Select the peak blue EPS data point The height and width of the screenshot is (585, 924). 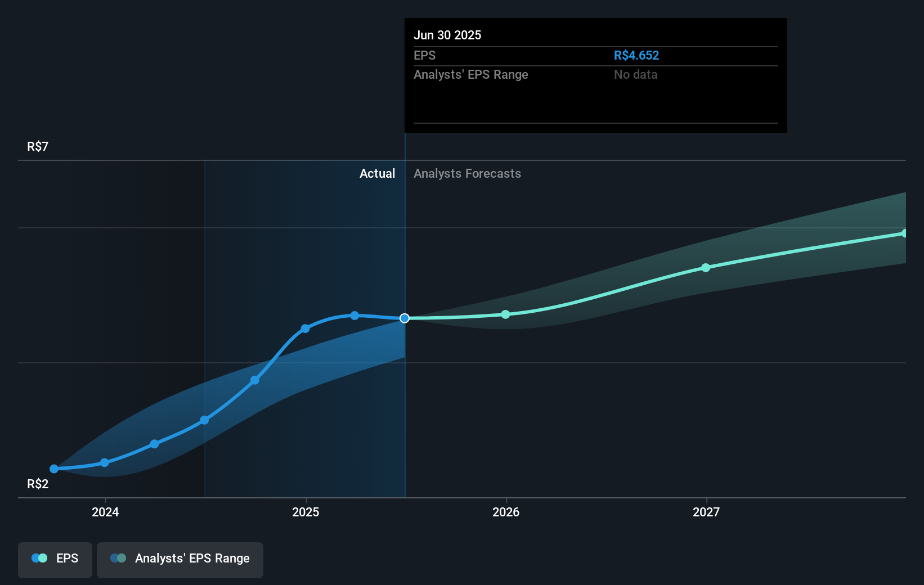pyautogui.click(x=354, y=315)
